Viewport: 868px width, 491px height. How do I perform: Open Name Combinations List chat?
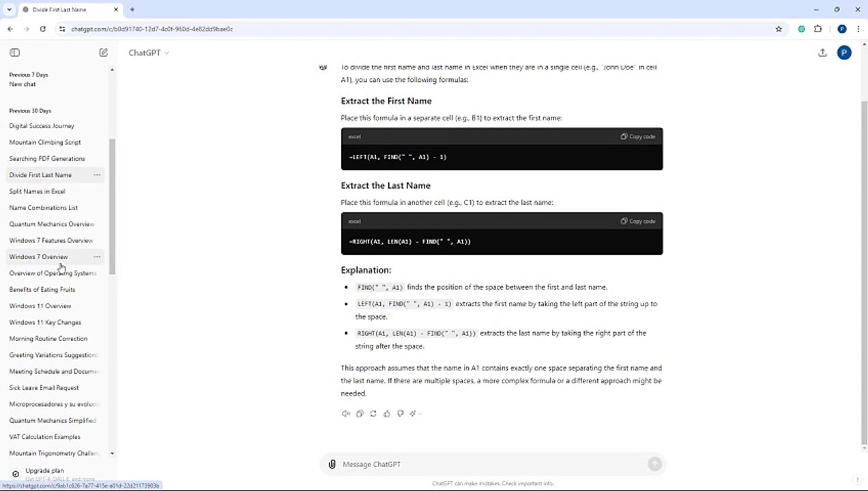(x=44, y=208)
